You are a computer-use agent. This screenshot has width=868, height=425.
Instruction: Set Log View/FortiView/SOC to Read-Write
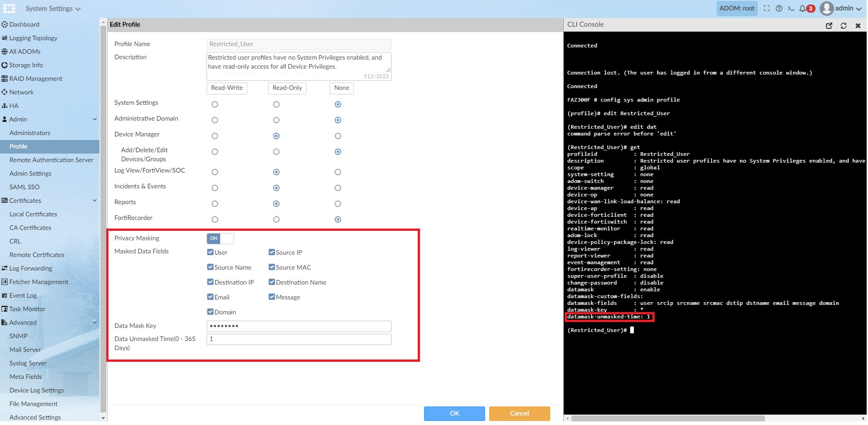coord(215,172)
